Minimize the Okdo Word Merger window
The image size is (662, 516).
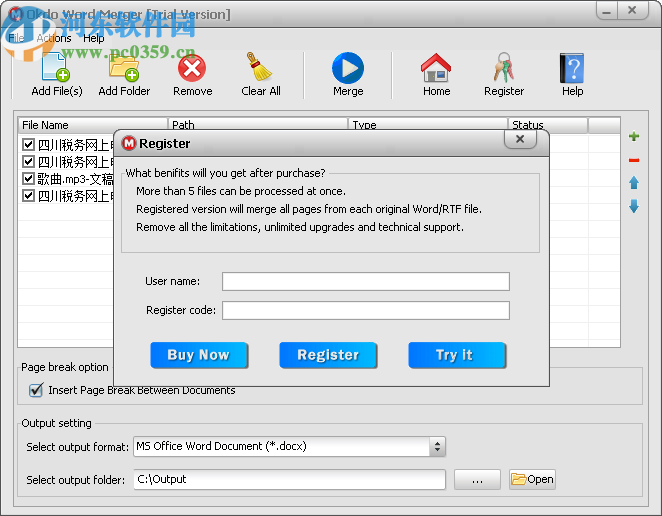(x=607, y=11)
